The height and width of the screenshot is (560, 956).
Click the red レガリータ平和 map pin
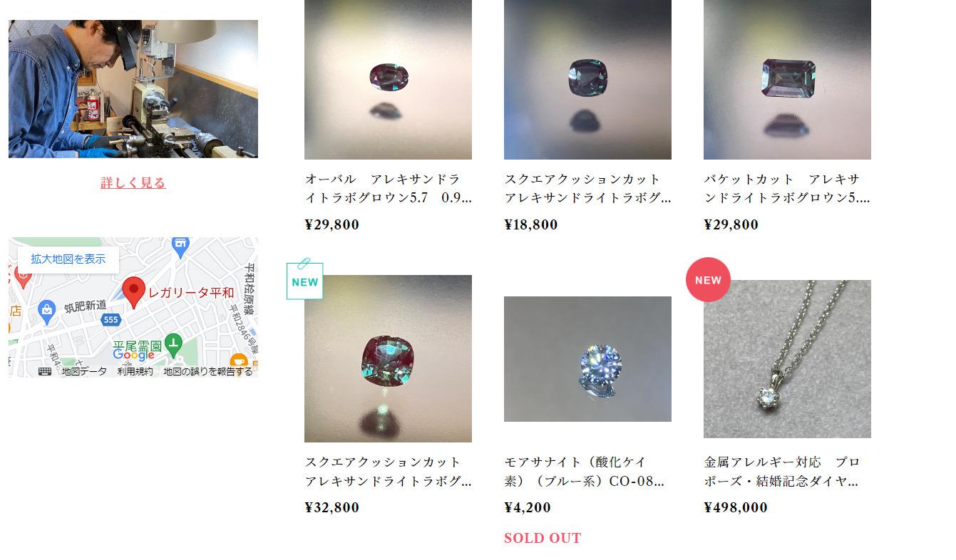point(133,292)
